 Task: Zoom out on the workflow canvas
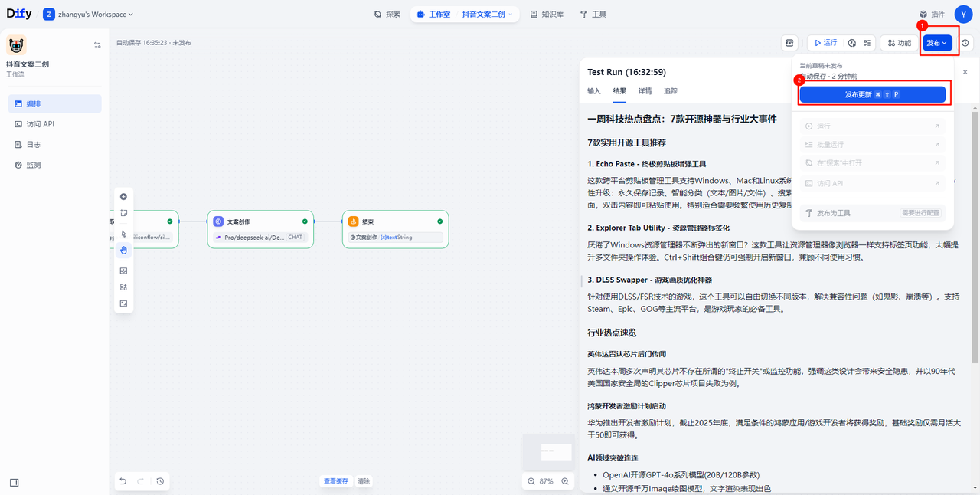coord(531,481)
